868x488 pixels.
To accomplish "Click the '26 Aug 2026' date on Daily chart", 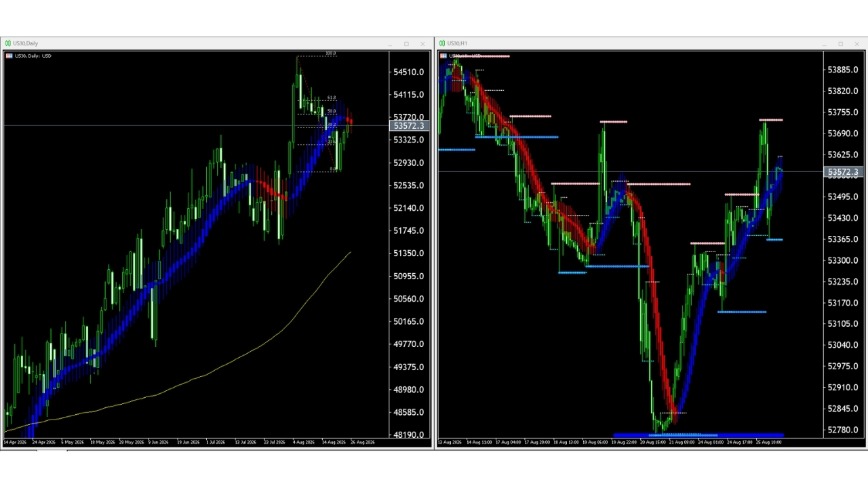I will 363,443.
